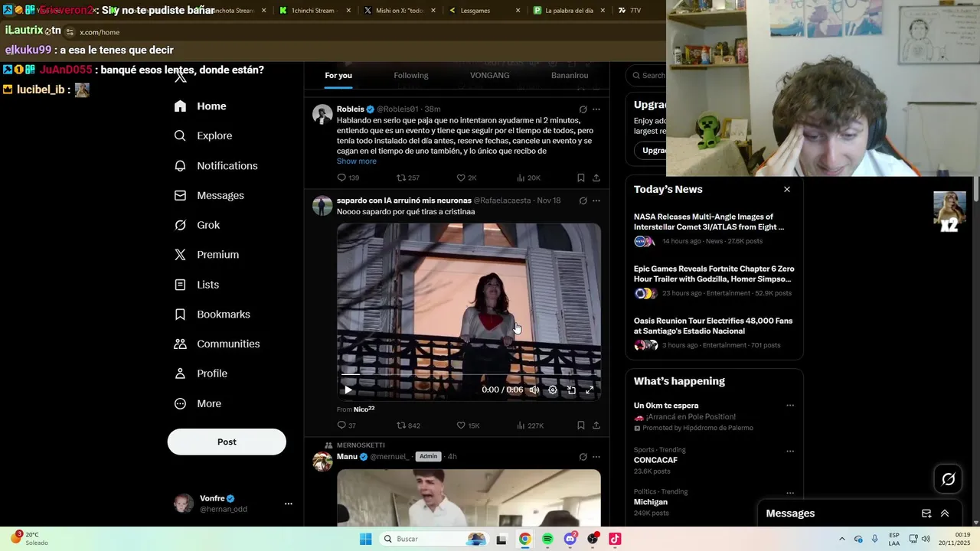980x551 pixels.
Task: Click the Search input field
Action: point(647,75)
